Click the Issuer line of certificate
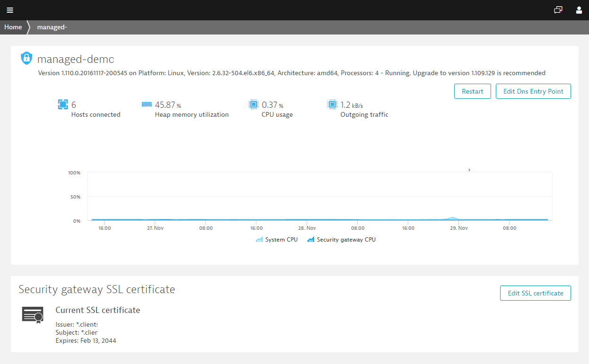This screenshot has width=589, height=364. point(76,324)
